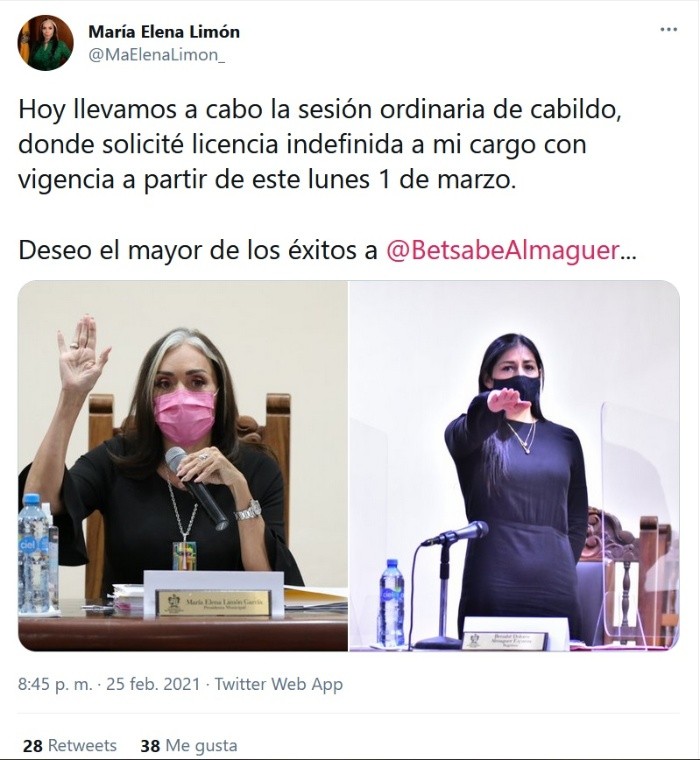Image resolution: width=700 pixels, height=760 pixels.
Task: Click the retweet count number 28
Action: pos(32,745)
